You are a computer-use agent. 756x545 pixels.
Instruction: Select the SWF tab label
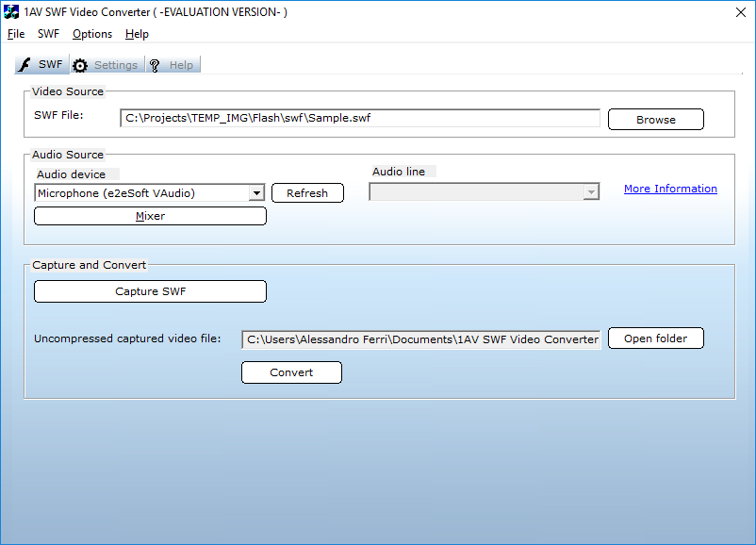tap(51, 64)
